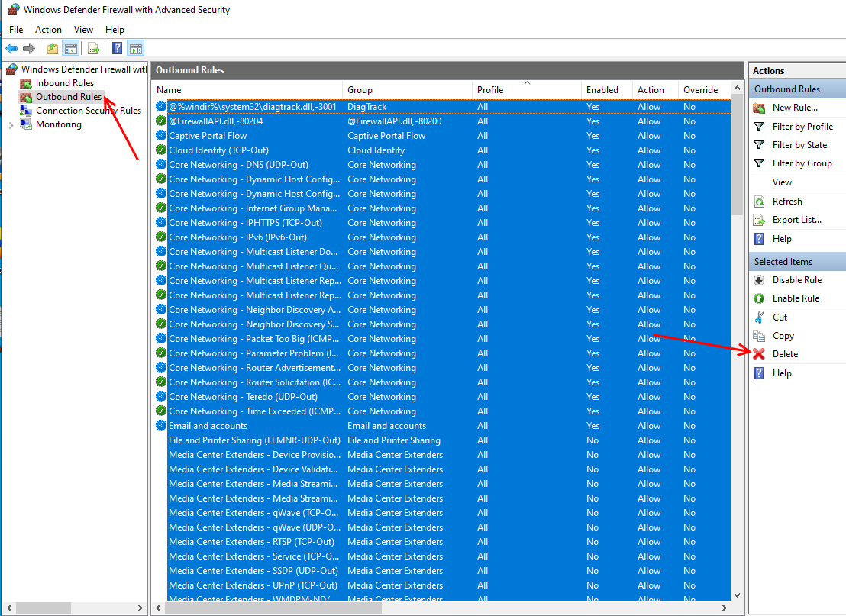Choose Filter by Profile in Actions pane
846x616 pixels.
tap(802, 126)
